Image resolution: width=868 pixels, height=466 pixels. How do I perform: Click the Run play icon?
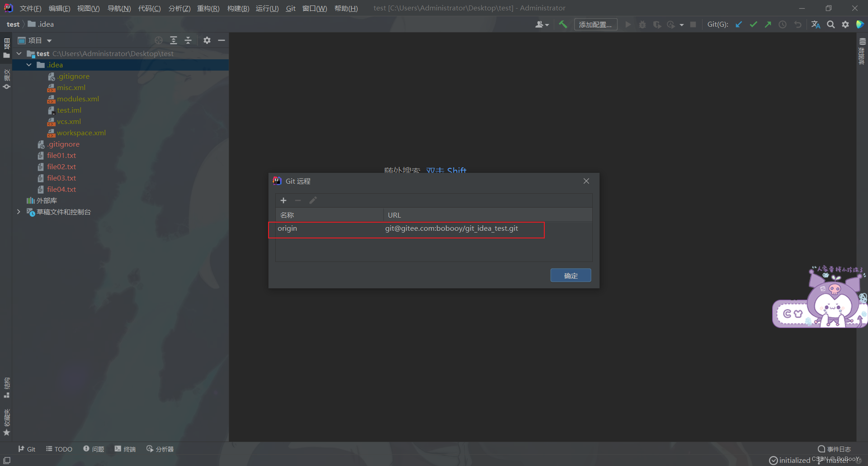click(628, 24)
